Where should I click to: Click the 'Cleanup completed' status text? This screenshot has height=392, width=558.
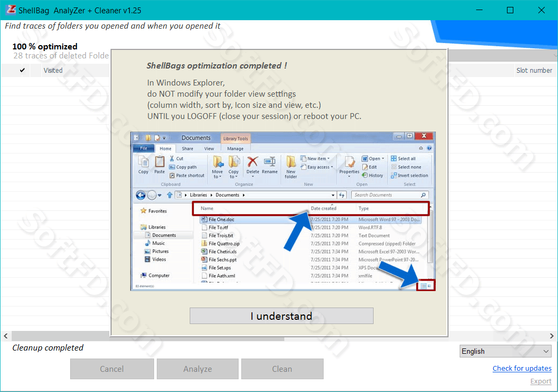click(48, 347)
